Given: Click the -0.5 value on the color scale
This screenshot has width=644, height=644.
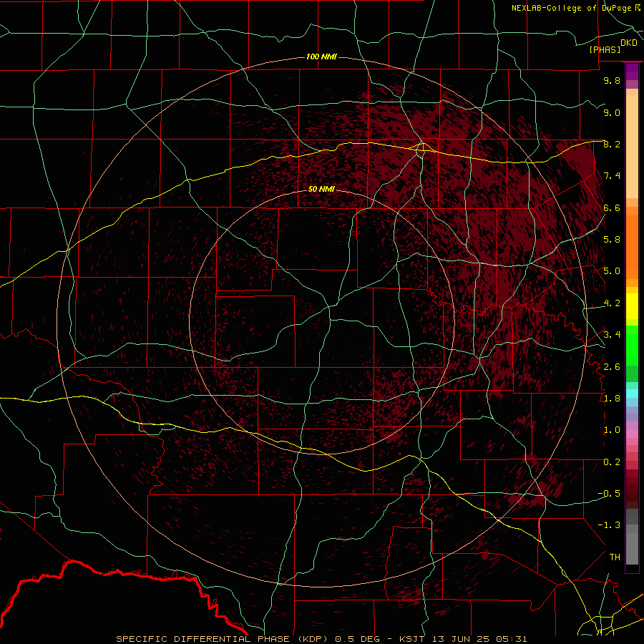Looking at the screenshot, I should click(x=609, y=494).
